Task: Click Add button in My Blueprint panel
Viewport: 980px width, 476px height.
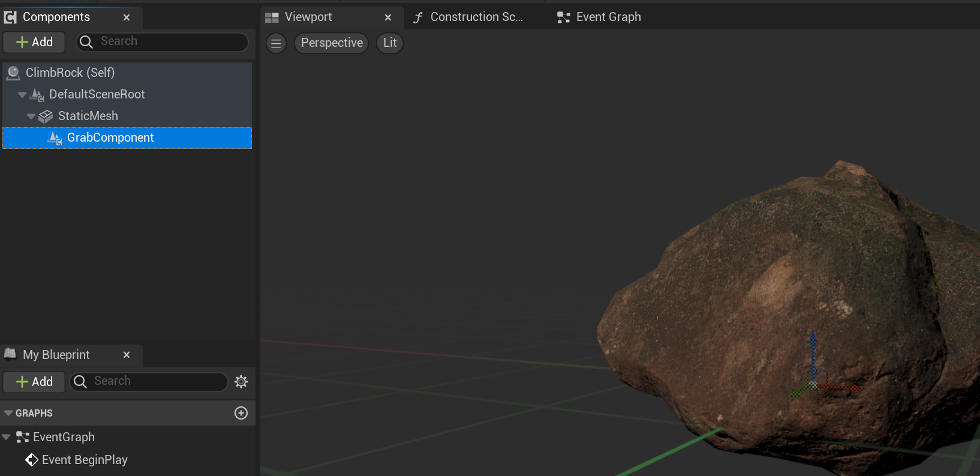Action: click(x=34, y=382)
